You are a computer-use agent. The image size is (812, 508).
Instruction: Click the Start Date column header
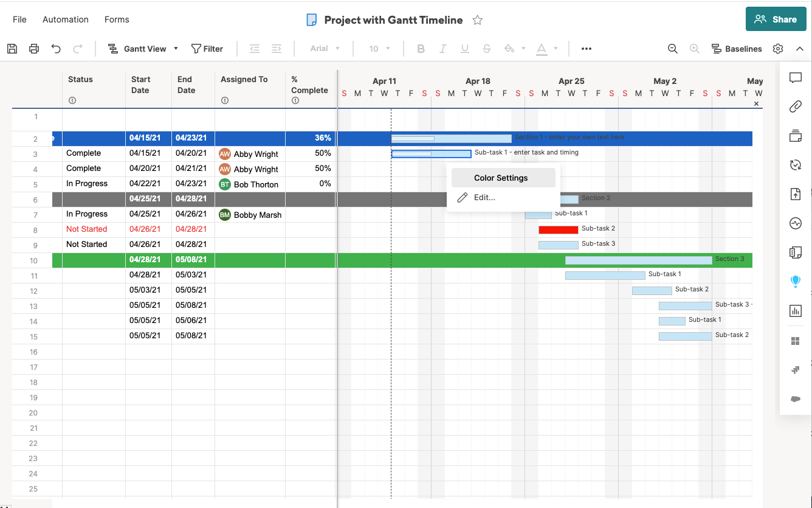pyautogui.click(x=148, y=90)
